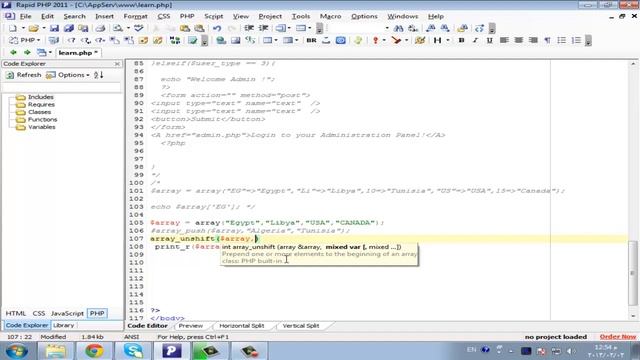Apply Bold formatting
640x360 pixels.
[x=461, y=40]
